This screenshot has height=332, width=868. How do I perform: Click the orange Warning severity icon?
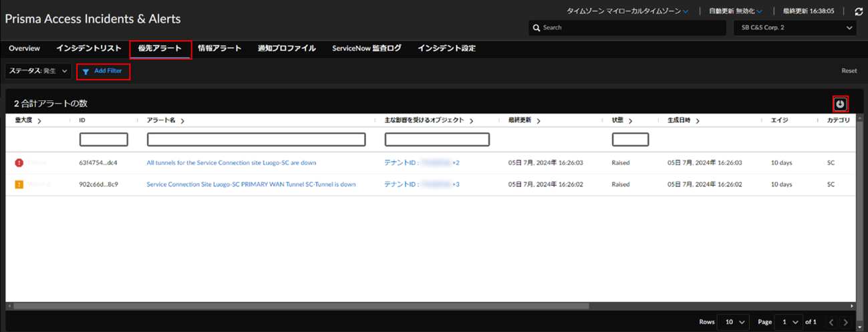(x=19, y=184)
